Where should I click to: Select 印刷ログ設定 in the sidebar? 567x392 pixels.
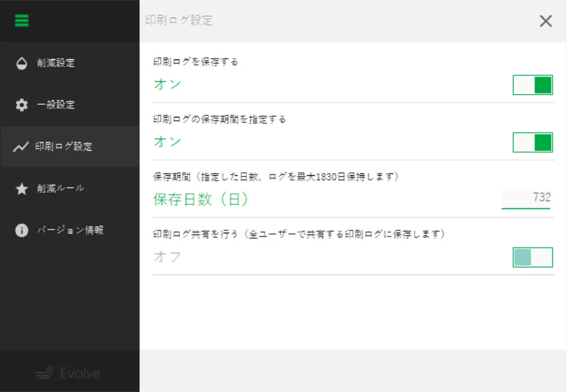pos(70,147)
